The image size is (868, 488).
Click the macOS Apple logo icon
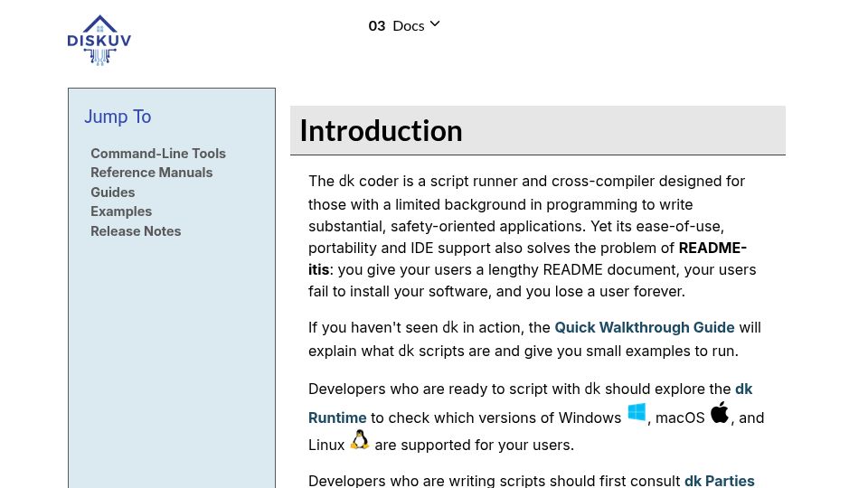[720, 412]
